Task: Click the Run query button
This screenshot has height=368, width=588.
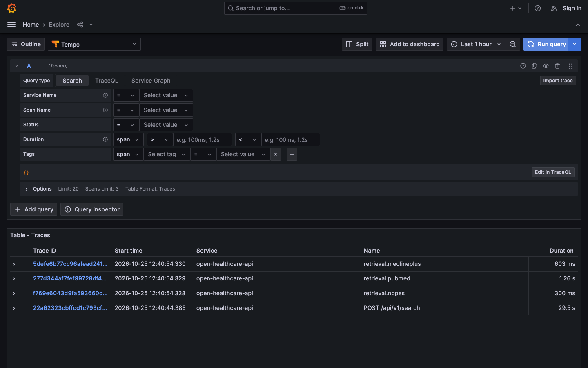Action: coord(546,44)
